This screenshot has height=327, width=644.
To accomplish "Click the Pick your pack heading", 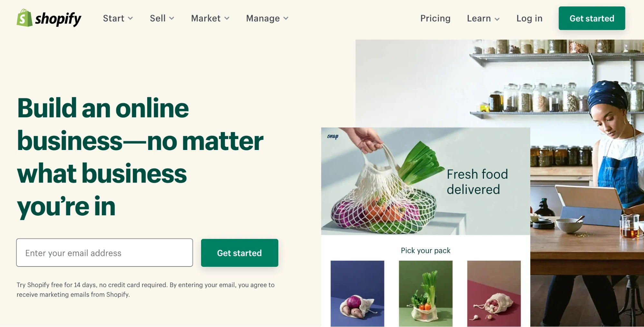I will coord(426,250).
